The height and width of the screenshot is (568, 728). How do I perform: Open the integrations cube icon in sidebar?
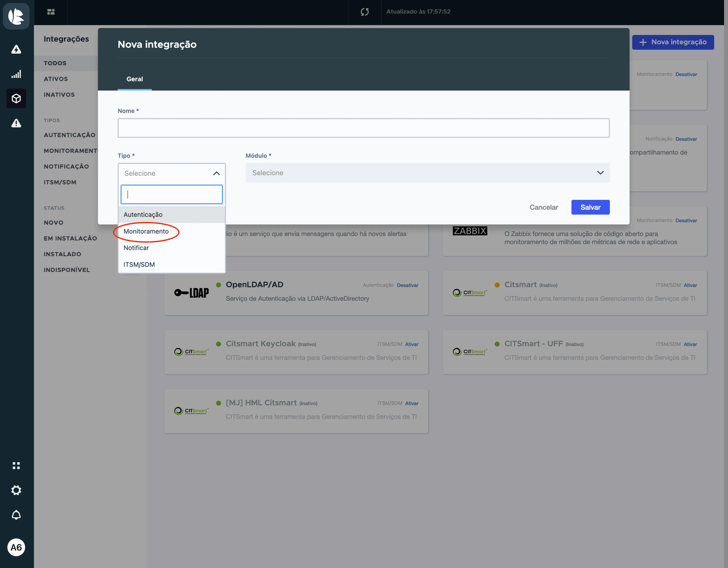click(16, 98)
